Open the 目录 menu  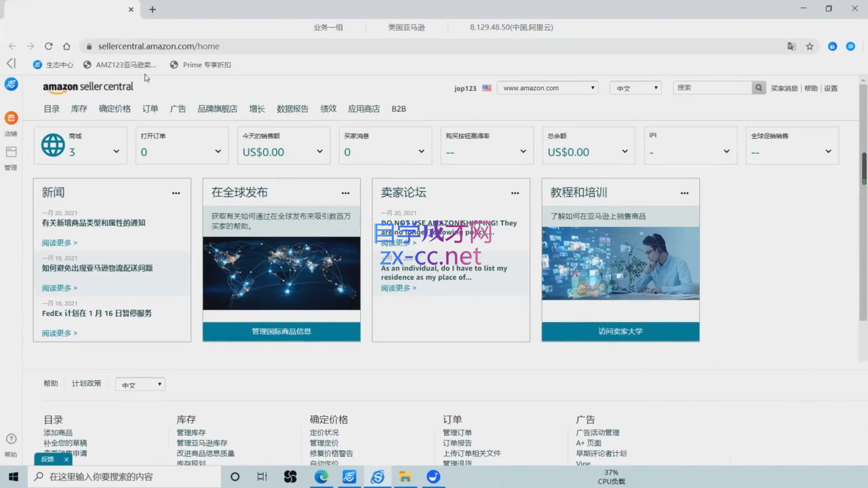coord(52,108)
